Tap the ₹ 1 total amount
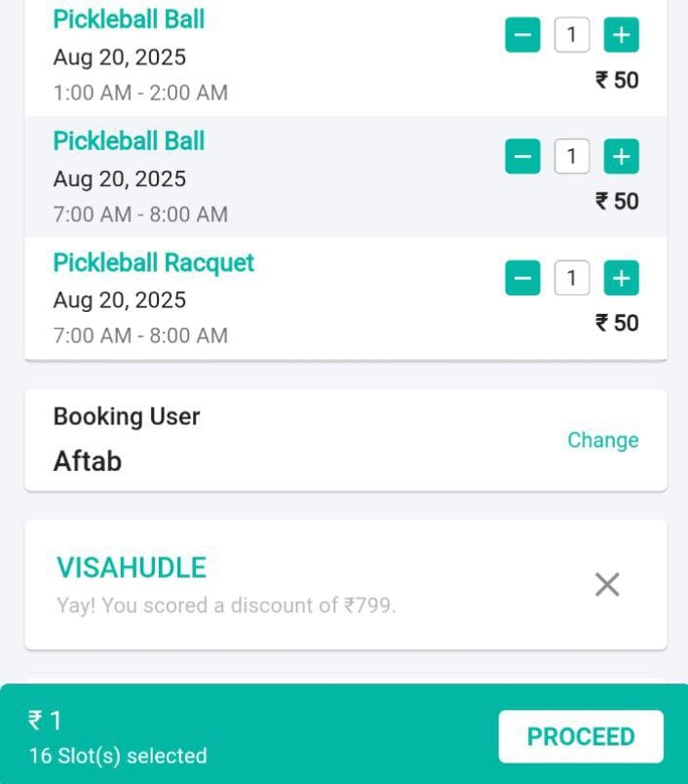This screenshot has width=688, height=784. (45, 721)
